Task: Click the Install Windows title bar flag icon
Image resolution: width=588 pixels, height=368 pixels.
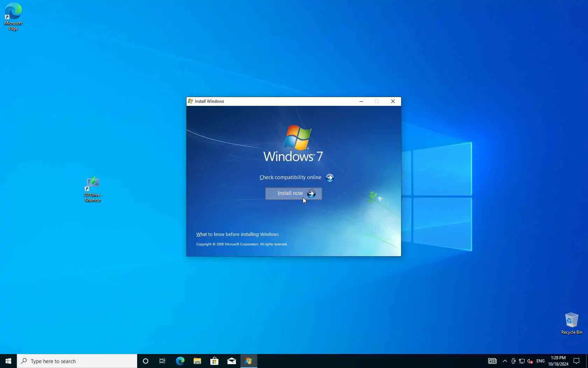Action: click(x=190, y=101)
